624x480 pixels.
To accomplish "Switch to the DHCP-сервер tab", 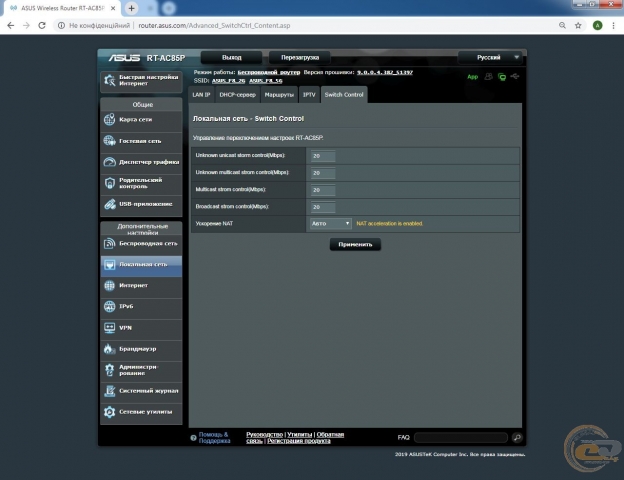I will tap(237, 94).
